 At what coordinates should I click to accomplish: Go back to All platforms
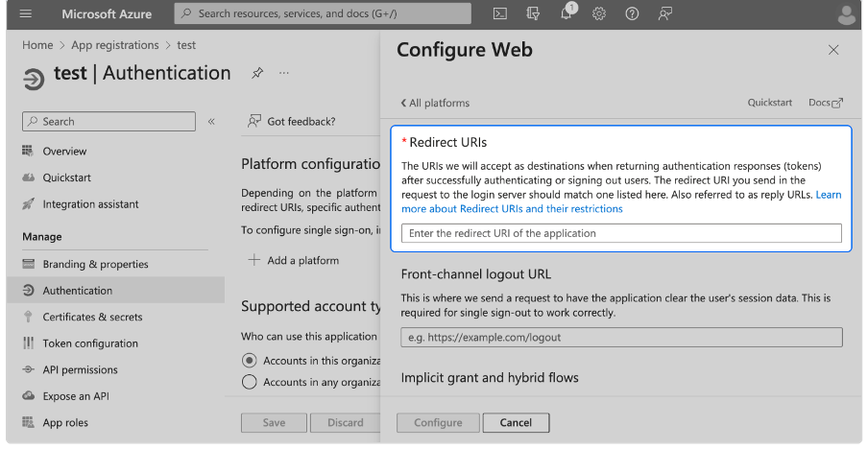point(435,103)
